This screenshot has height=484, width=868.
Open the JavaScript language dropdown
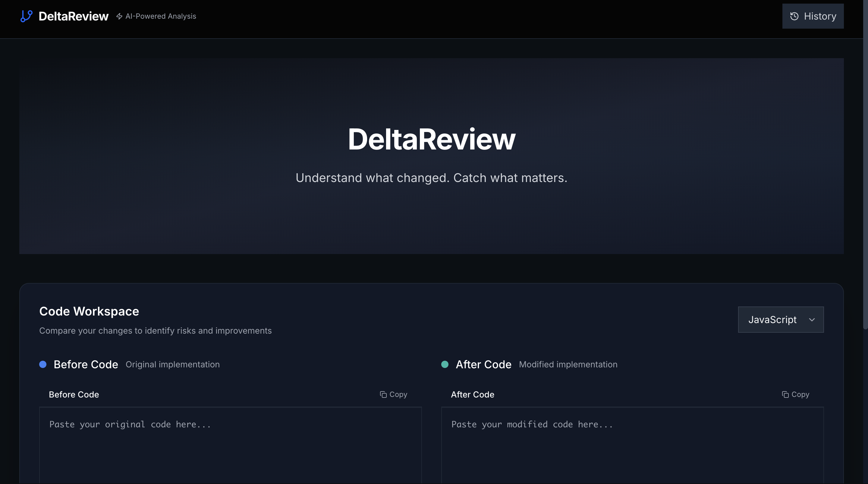(x=781, y=319)
